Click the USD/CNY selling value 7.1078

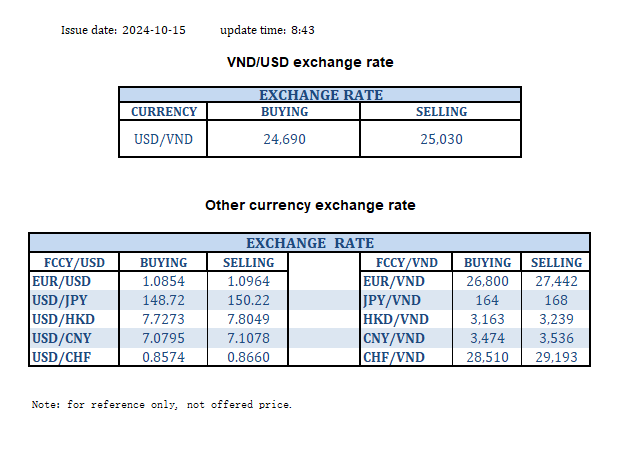click(241, 338)
